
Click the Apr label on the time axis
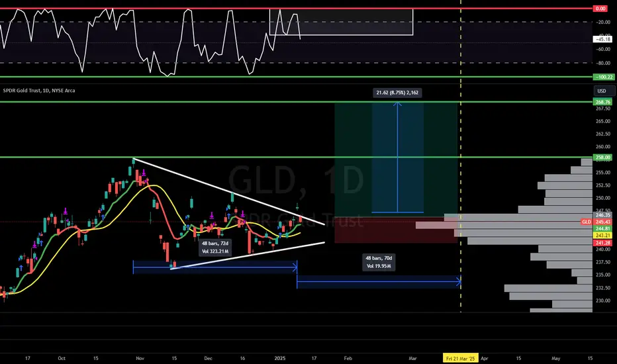tap(485, 359)
